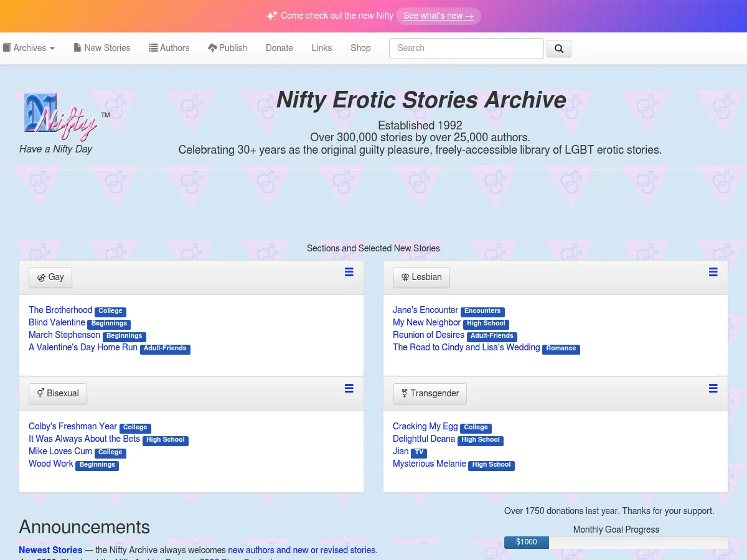Open new authors and revised stories link

(303, 550)
